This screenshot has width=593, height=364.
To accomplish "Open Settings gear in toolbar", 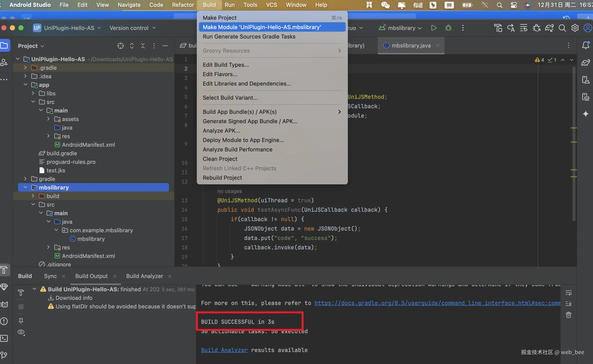I will pyautogui.click(x=575, y=28).
